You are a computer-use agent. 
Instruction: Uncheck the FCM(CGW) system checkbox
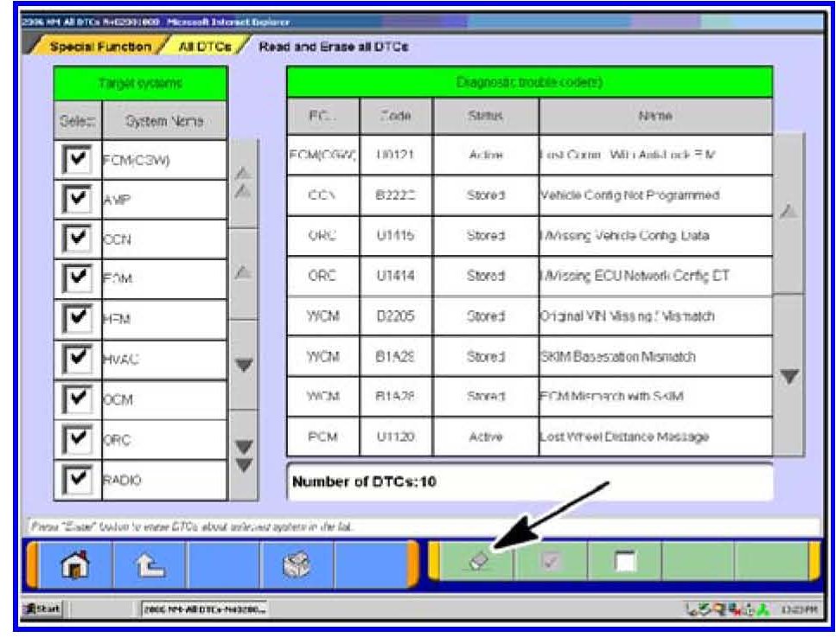[79, 160]
